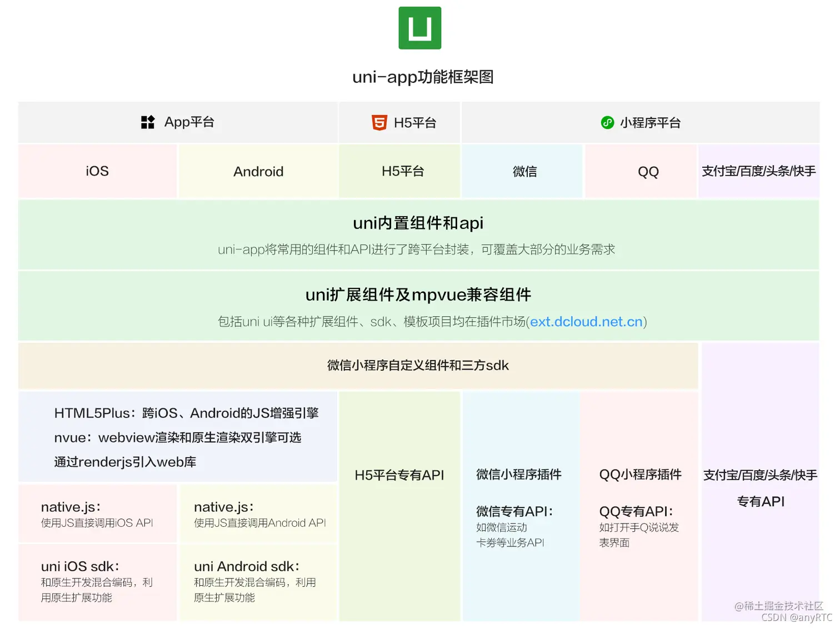Image resolution: width=840 pixels, height=628 pixels.
Task: Click the green mini-program icon
Action: pyautogui.click(x=607, y=122)
